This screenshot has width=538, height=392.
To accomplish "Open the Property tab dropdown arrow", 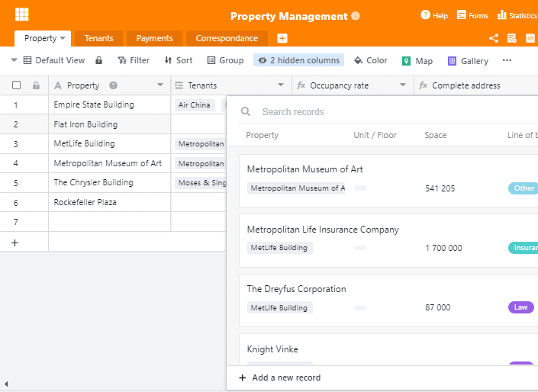I will point(63,38).
